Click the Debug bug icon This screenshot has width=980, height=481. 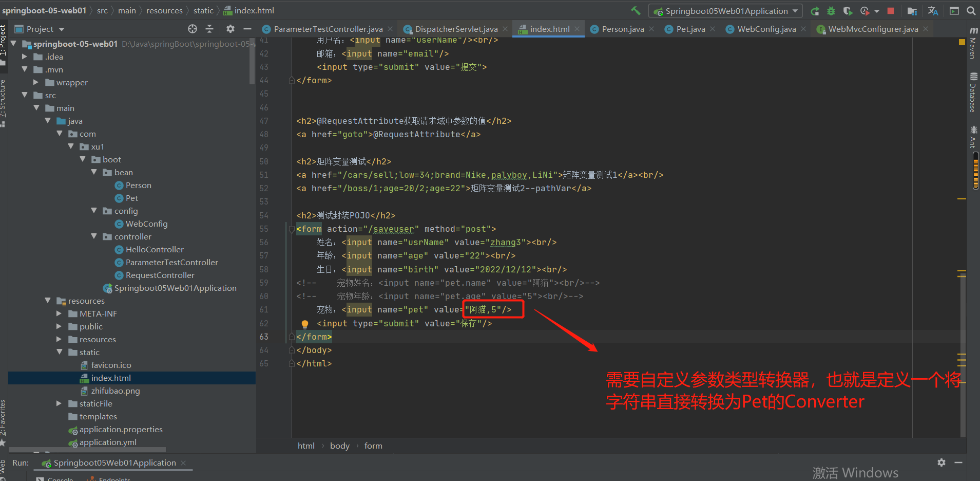tap(831, 11)
